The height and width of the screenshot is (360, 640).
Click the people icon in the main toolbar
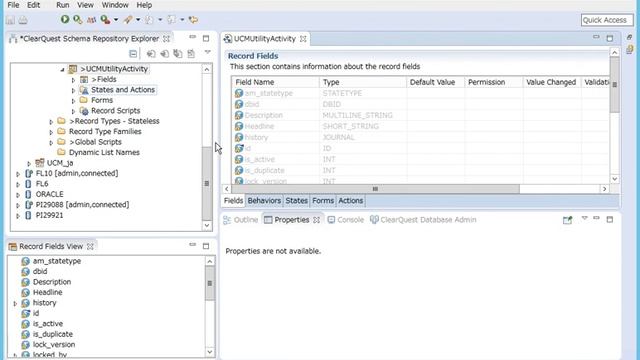(x=91, y=20)
